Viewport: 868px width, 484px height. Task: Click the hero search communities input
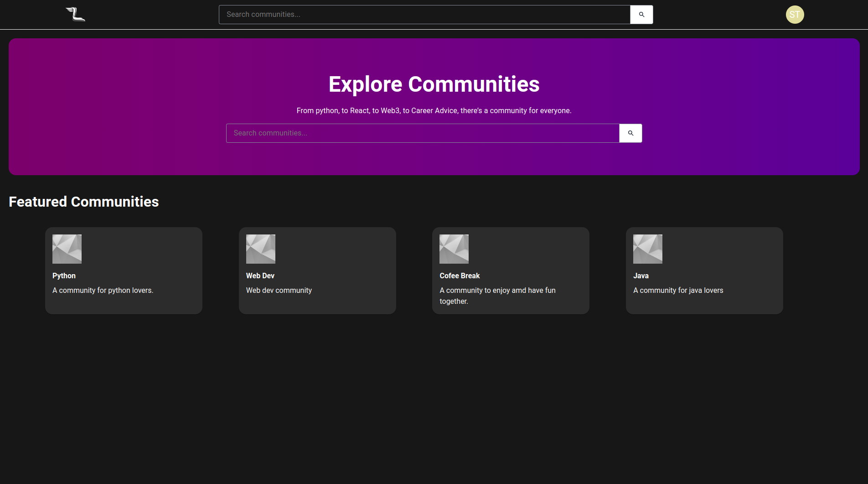[x=422, y=133]
